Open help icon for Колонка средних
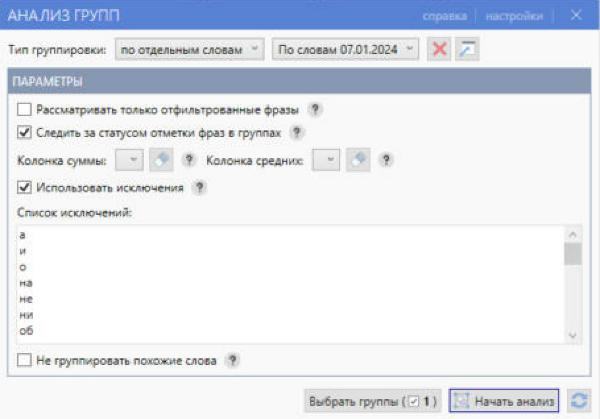This screenshot has width=600, height=419. (x=386, y=160)
